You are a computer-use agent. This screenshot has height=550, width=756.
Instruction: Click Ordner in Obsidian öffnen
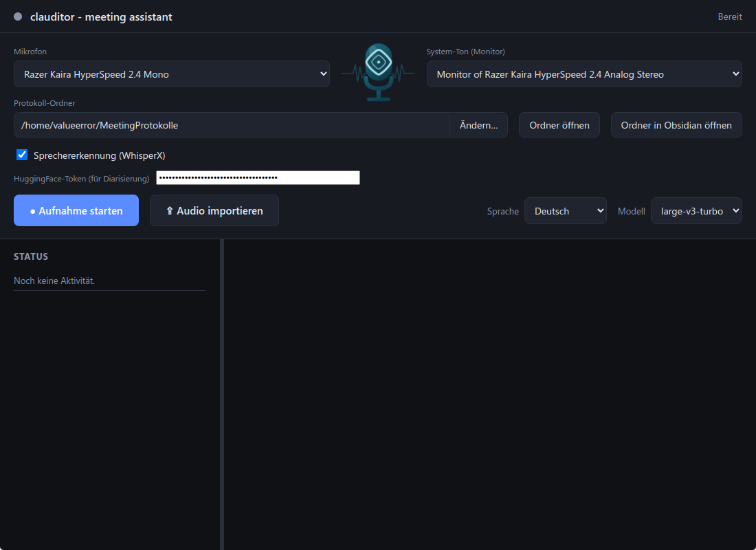click(x=676, y=125)
